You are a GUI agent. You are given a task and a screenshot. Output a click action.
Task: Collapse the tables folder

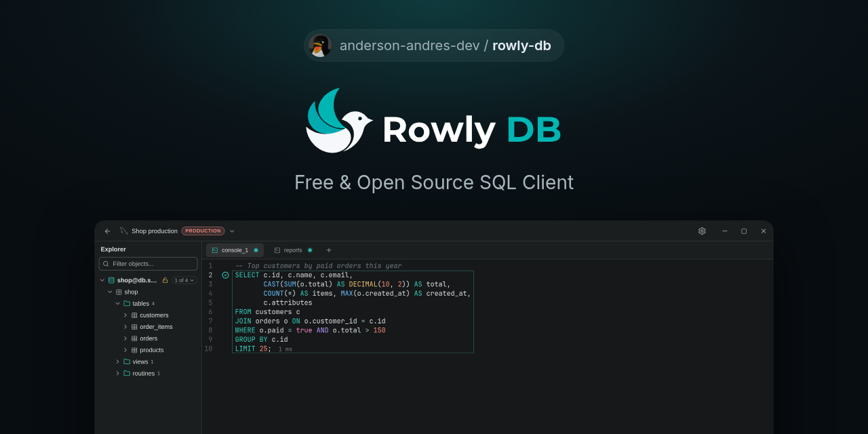pos(118,304)
